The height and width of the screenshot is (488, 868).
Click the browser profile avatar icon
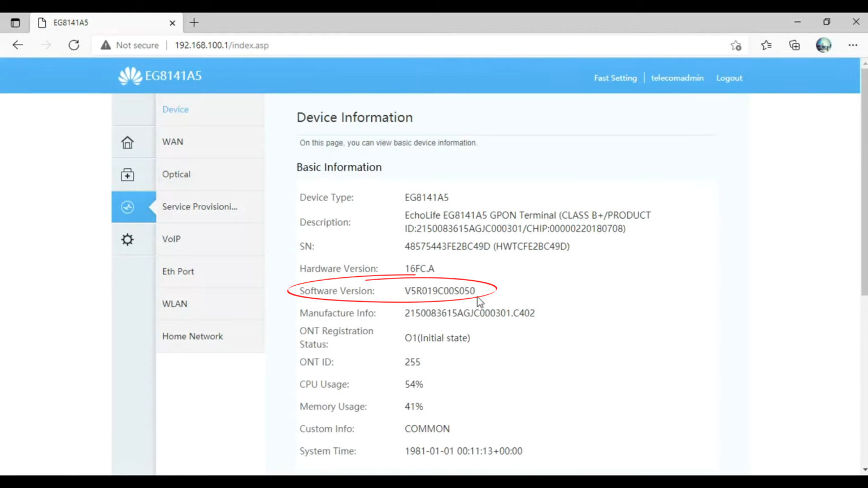click(823, 45)
